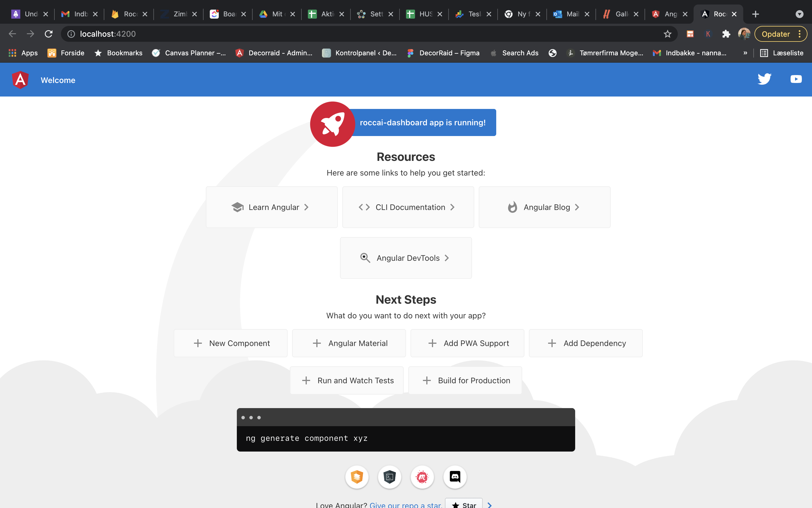Click the ng generate component xyz terminal text

pyautogui.click(x=307, y=438)
